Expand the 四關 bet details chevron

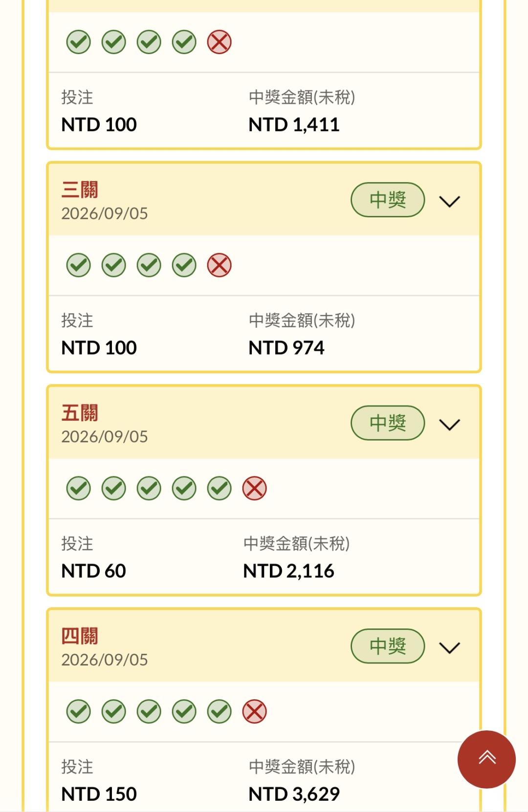tap(449, 648)
